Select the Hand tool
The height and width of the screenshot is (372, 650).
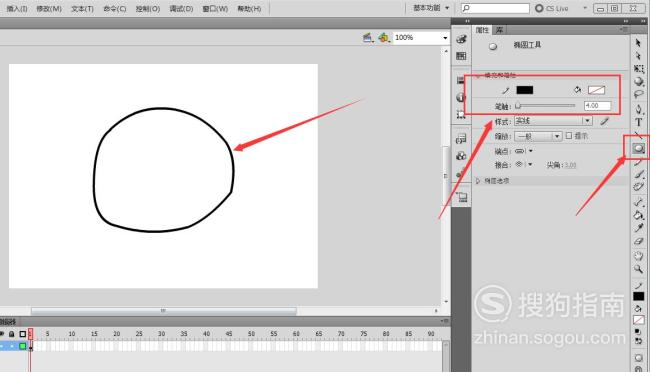(x=638, y=255)
